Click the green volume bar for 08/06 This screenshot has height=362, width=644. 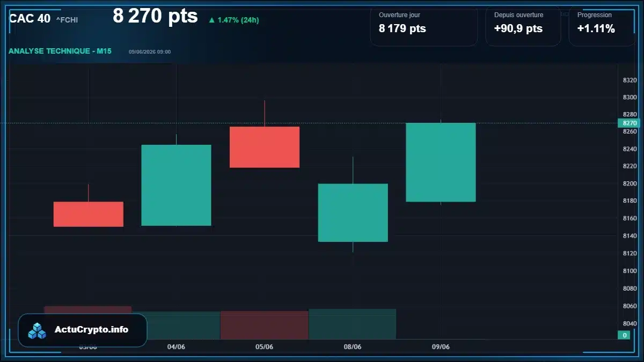(353, 324)
